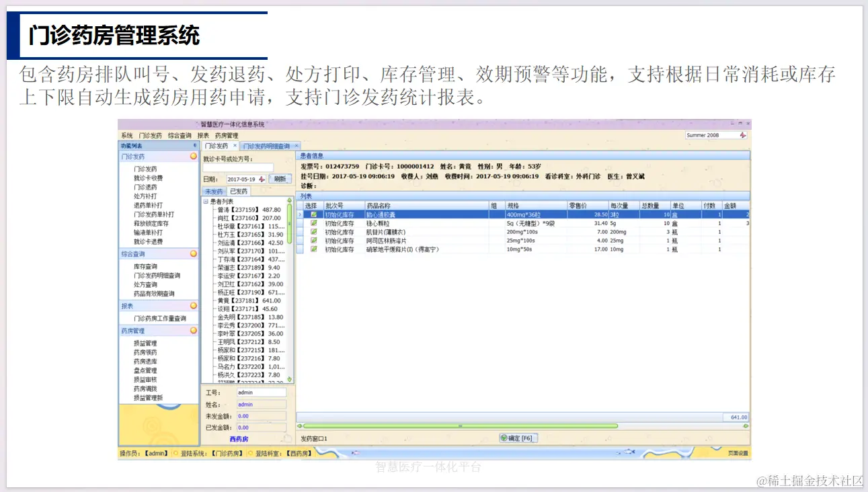Open the date picker dropdown for 日期
Image resolution: width=868 pixels, height=492 pixels.
[262, 179]
